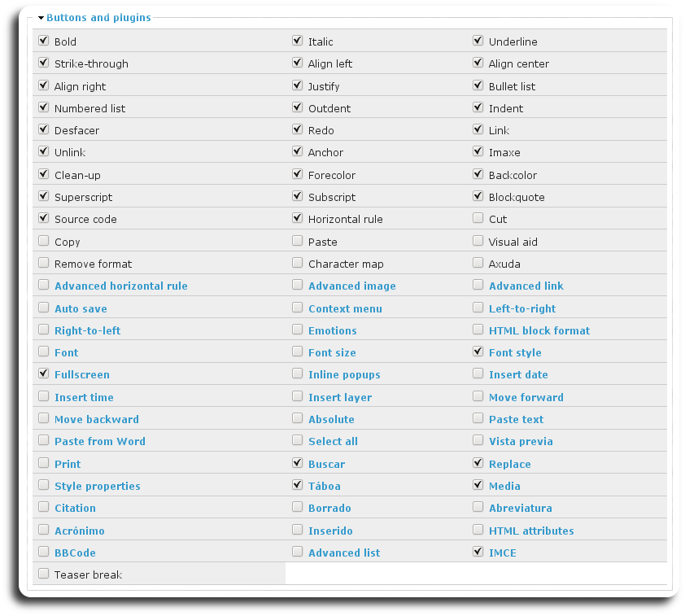The image size is (685, 616).
Task: Uncheck the Underline checkbox
Action: click(x=478, y=41)
